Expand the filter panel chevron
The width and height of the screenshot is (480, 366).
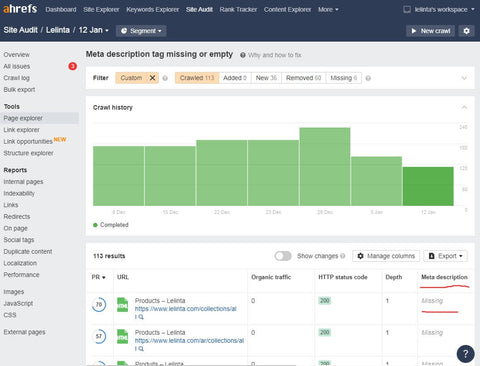tap(464, 78)
